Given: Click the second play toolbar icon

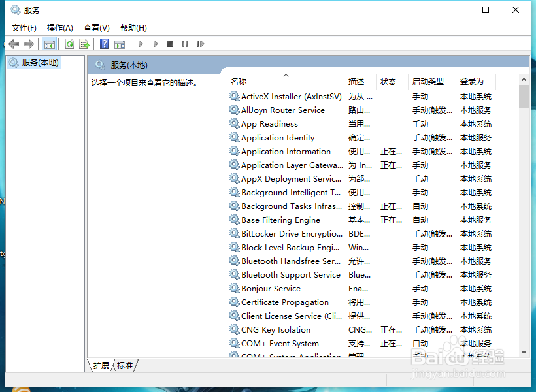Looking at the screenshot, I should point(156,44).
